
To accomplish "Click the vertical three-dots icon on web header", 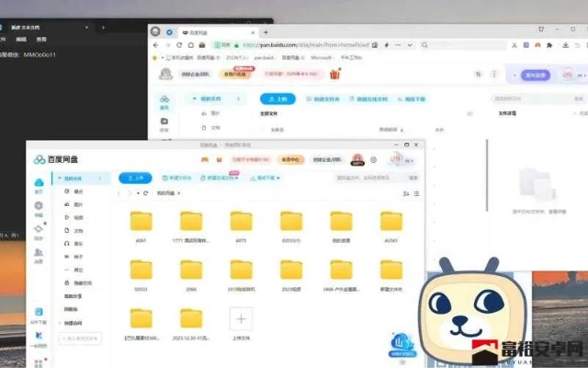I will tap(494, 74).
